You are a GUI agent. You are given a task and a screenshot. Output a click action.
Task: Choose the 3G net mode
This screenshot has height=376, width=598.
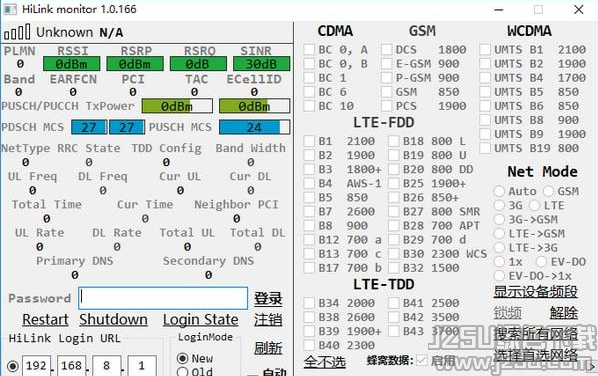pyautogui.click(x=499, y=205)
